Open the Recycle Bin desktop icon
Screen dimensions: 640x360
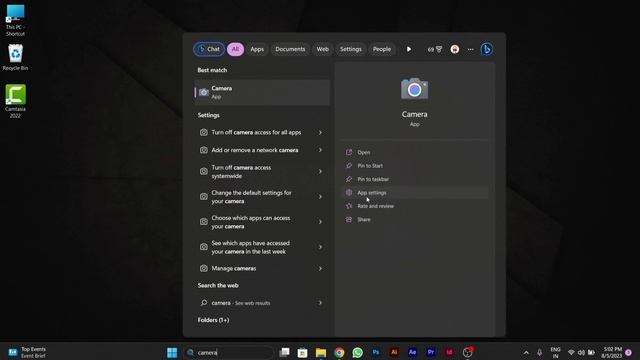coord(16,57)
